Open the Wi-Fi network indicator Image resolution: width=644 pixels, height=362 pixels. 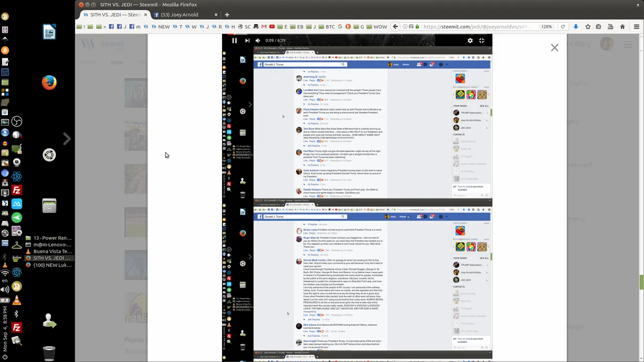pos(5,273)
